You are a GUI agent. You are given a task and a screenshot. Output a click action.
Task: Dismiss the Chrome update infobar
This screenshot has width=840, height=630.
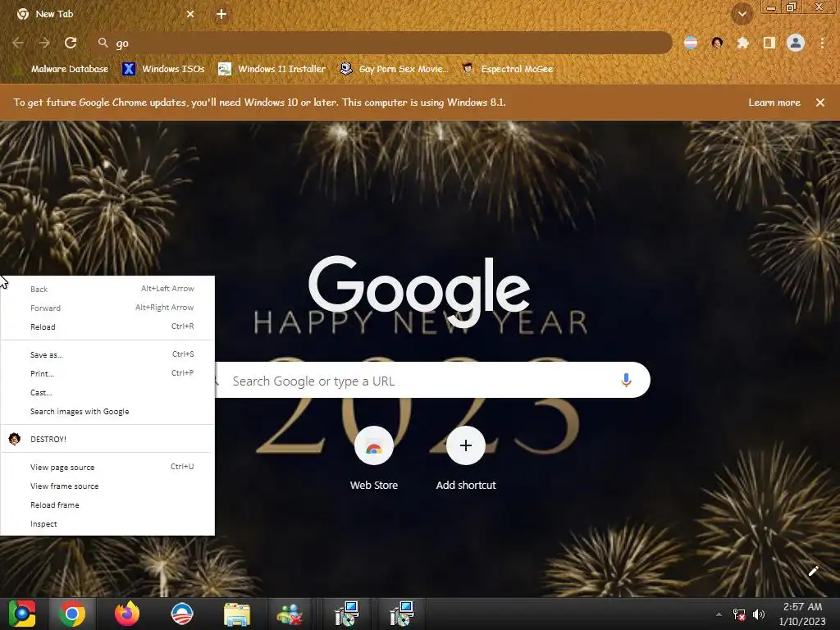point(820,103)
